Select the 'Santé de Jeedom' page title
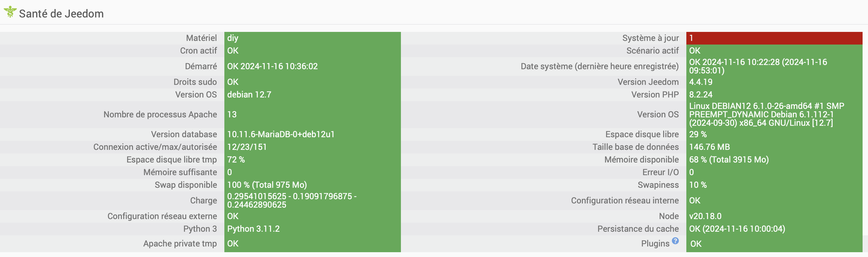Image resolution: width=868 pixels, height=257 pixels. (61, 14)
